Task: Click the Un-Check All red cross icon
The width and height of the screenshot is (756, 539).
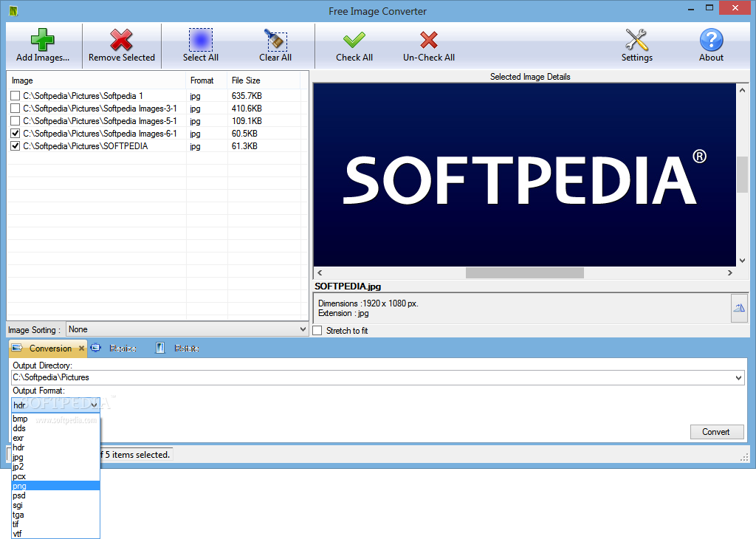Action: [x=429, y=40]
